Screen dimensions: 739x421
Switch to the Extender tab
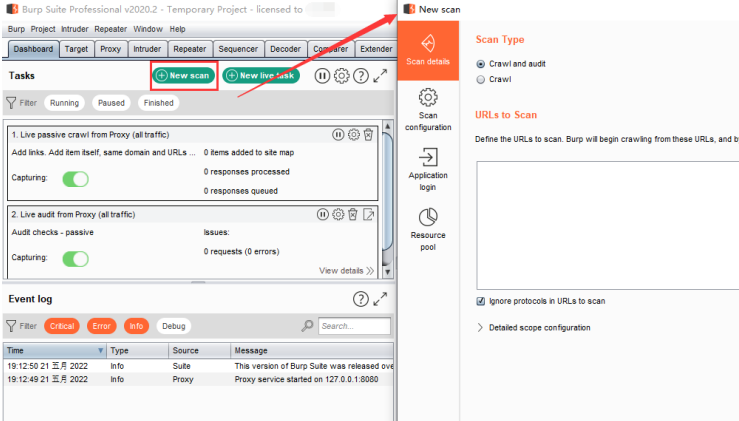pyautogui.click(x=376, y=49)
